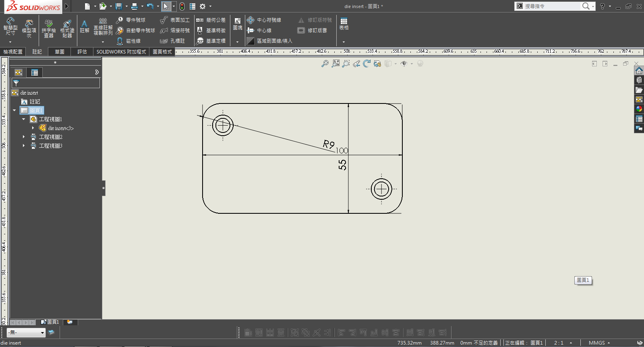644x347 pixels.
Task: Expand the die insert<3> node
Action: [33, 128]
